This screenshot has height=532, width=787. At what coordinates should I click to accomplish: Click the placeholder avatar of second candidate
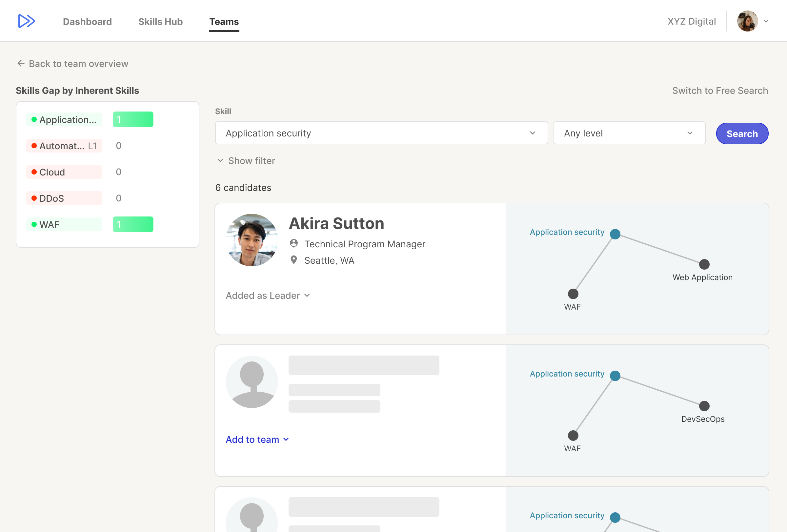[x=252, y=382]
